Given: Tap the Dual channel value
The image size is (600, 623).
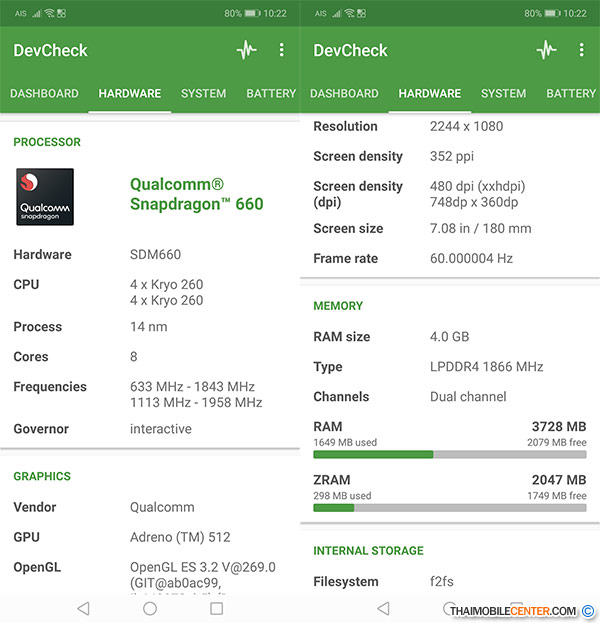Looking at the screenshot, I should tap(468, 397).
